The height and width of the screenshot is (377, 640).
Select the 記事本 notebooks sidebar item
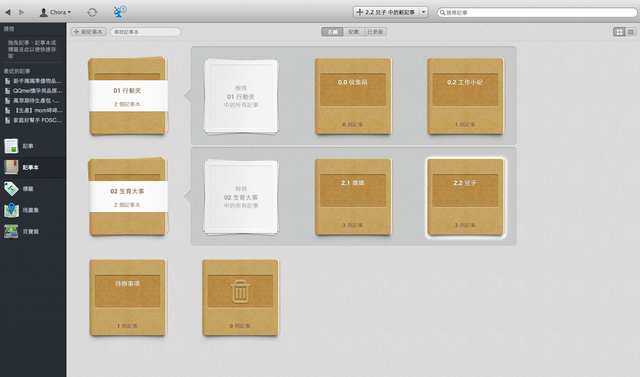[33, 167]
